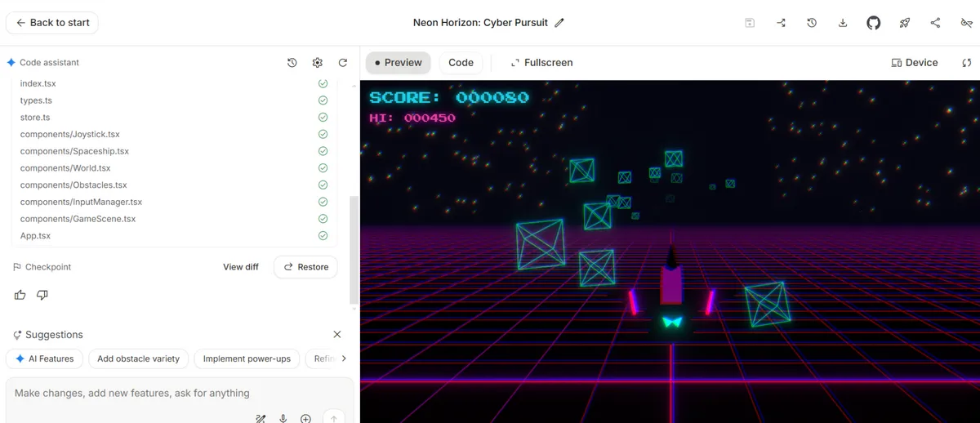Viewport: 980px width, 423px height.
Task: Close the Suggestions panel
Action: (337, 335)
